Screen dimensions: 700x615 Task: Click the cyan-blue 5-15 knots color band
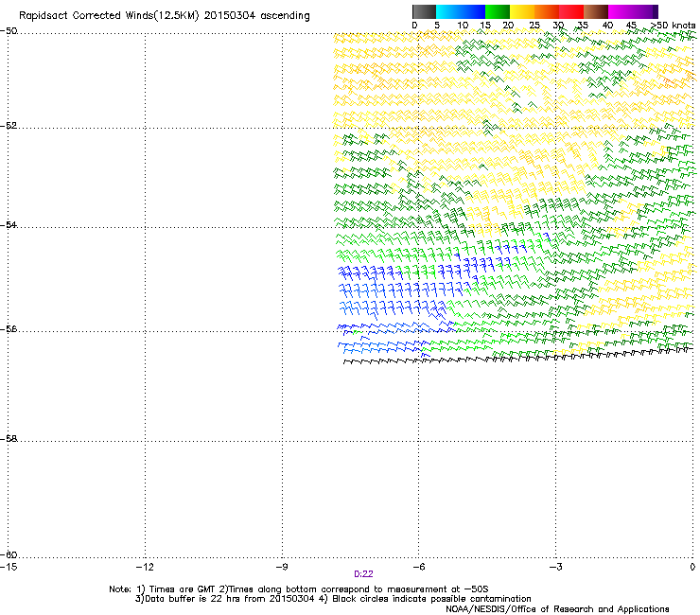tap(461, 11)
